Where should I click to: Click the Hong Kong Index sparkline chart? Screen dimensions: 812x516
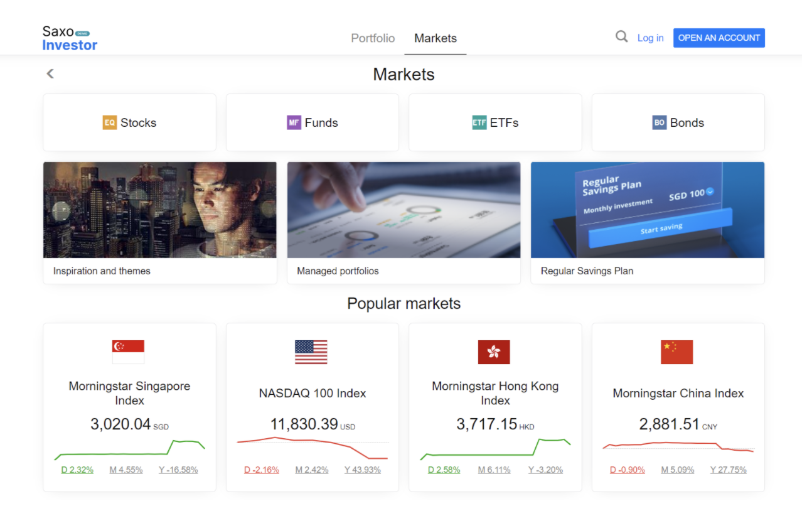pos(495,449)
